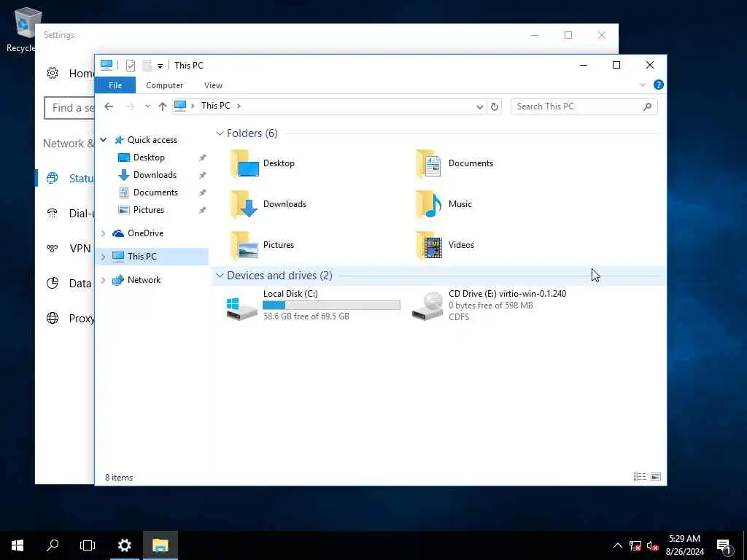This screenshot has height=560, width=747.
Task: Select CD Drive (E:) virtio-win
Action: [x=489, y=306]
